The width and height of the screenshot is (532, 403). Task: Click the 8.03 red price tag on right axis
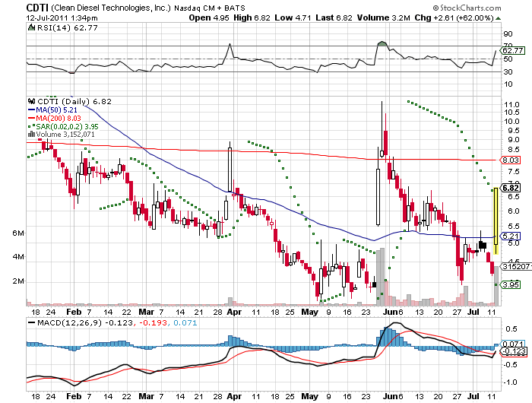click(x=510, y=160)
